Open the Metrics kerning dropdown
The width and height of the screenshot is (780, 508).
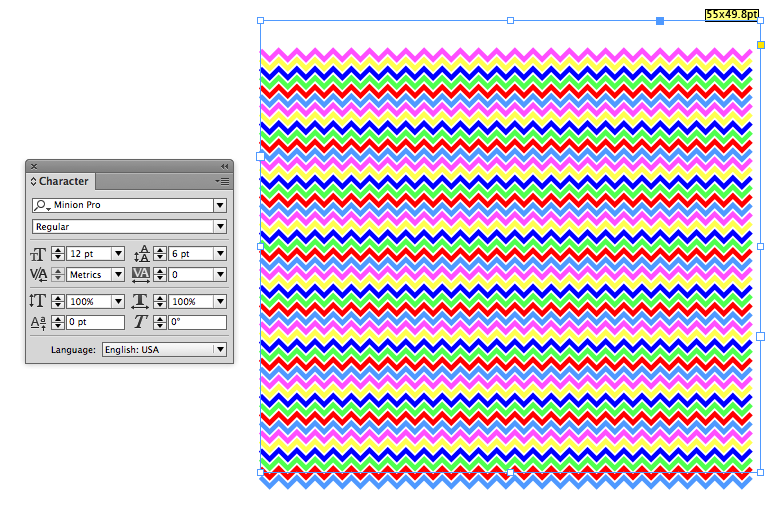(118, 275)
